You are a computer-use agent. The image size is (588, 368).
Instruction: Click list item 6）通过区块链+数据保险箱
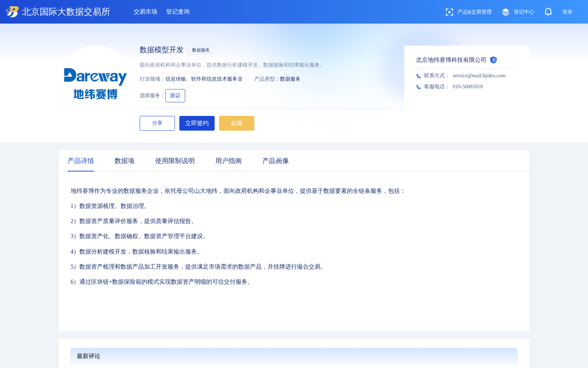(x=162, y=282)
